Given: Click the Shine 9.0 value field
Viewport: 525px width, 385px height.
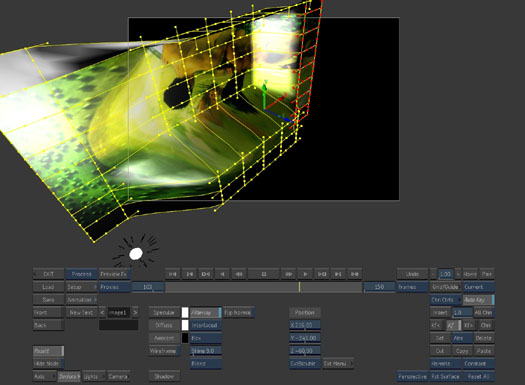Looking at the screenshot, I should pyautogui.click(x=206, y=351).
